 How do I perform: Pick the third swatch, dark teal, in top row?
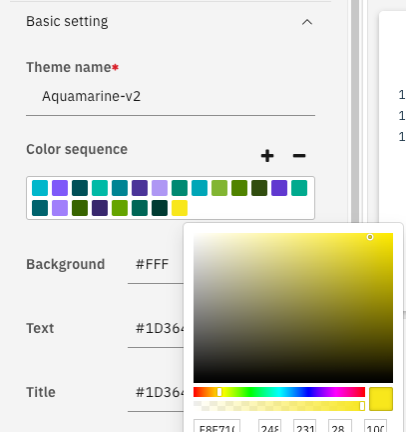click(80, 188)
